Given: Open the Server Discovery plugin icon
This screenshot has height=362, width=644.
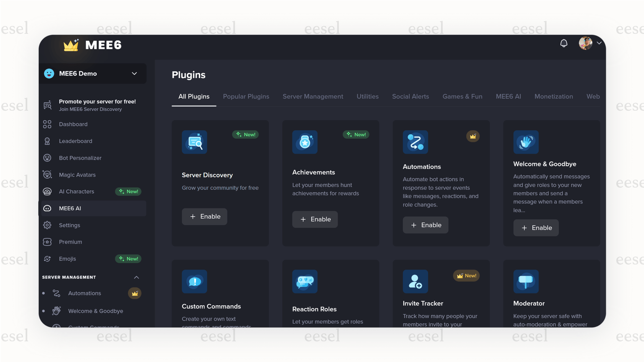Looking at the screenshot, I should pyautogui.click(x=194, y=142).
